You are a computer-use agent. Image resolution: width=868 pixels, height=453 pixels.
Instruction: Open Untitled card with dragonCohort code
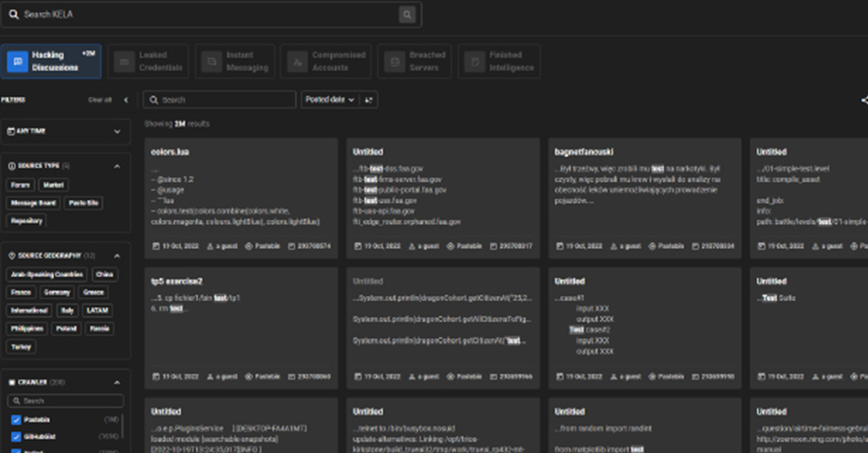click(443, 328)
